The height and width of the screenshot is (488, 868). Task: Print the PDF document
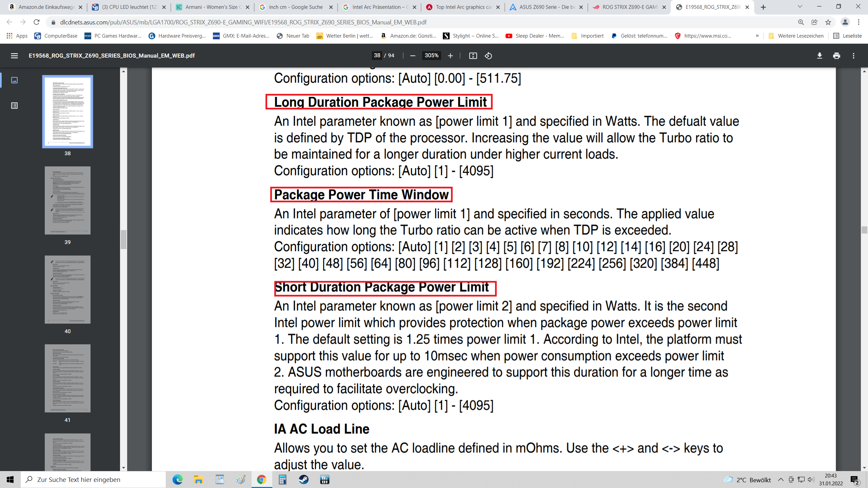pos(836,56)
